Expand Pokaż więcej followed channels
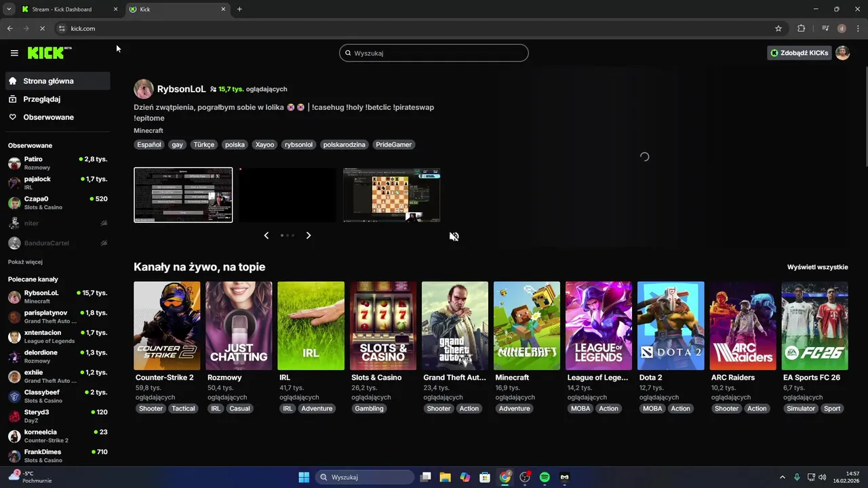The width and height of the screenshot is (868, 488). [x=25, y=262]
